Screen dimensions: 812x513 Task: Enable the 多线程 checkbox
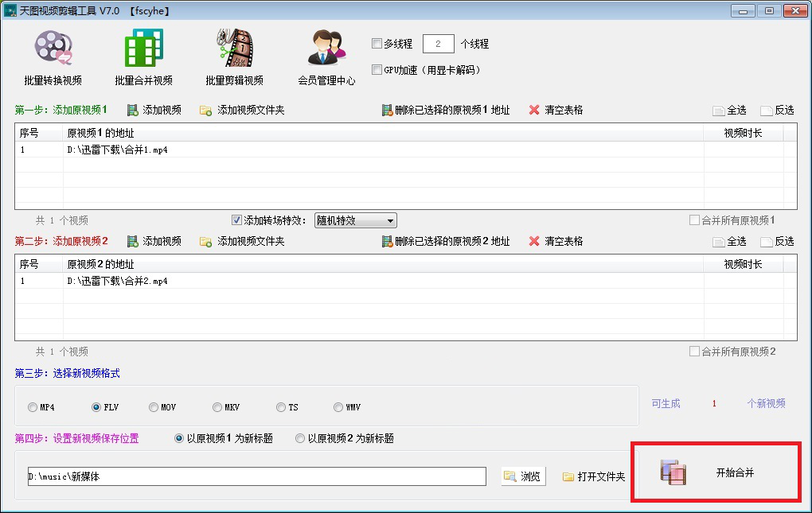coord(377,44)
